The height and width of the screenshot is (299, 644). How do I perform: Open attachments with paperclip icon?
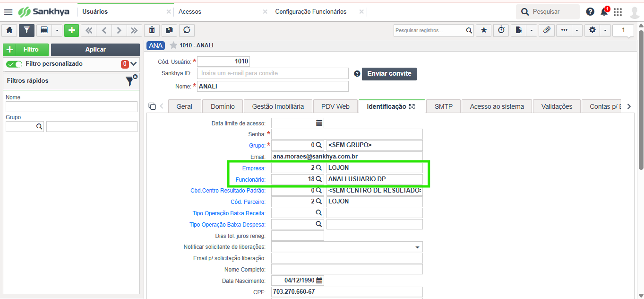coord(546,30)
